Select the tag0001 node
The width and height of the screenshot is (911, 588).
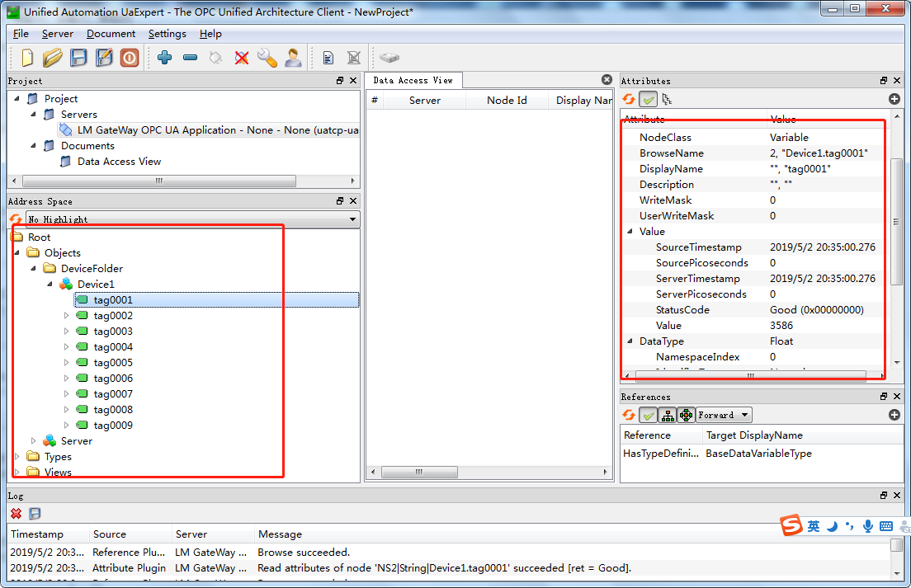(x=113, y=299)
